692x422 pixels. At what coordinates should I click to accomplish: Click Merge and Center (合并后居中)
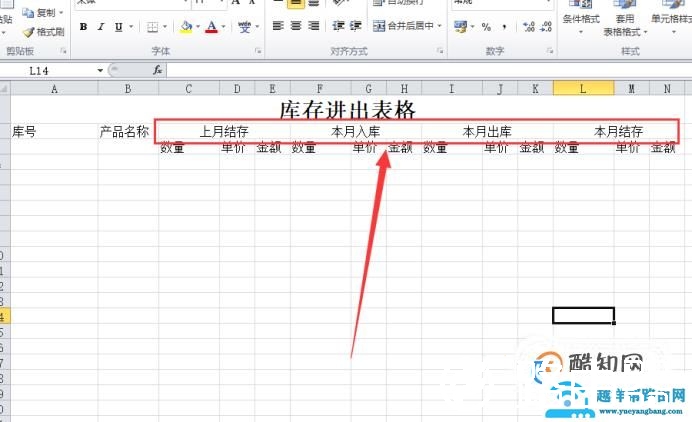(403, 26)
